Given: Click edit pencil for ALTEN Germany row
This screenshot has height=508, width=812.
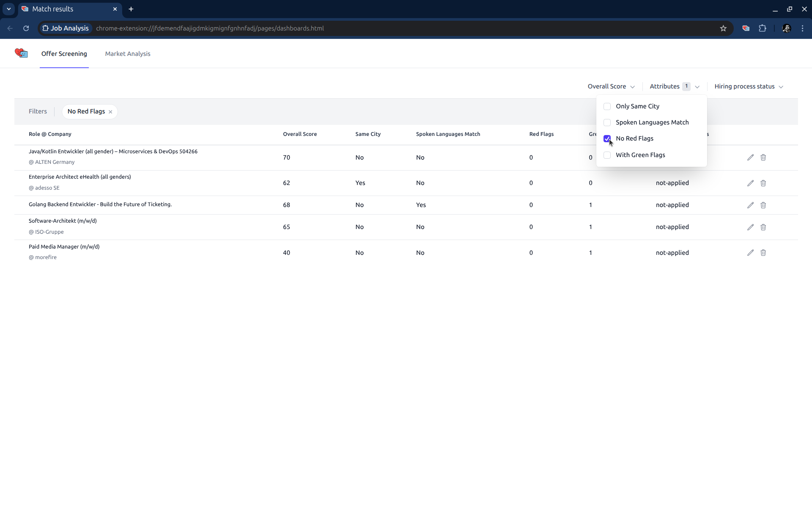Looking at the screenshot, I should pyautogui.click(x=750, y=157).
